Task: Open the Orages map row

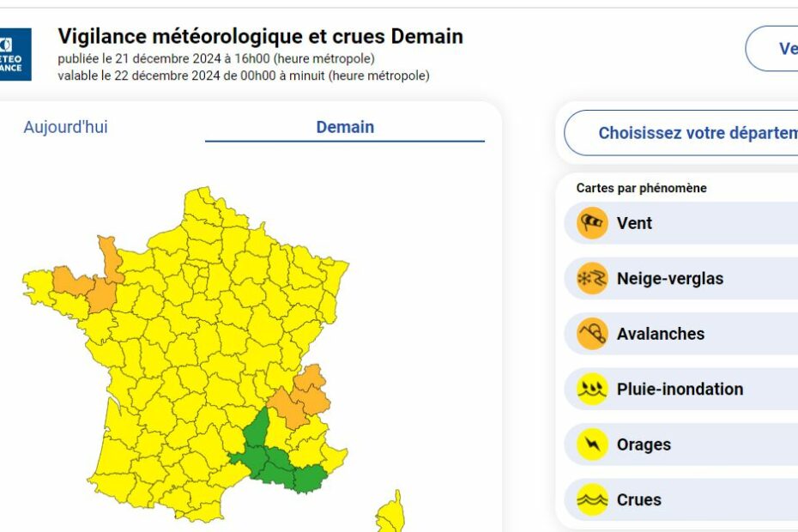Action: coord(681,444)
